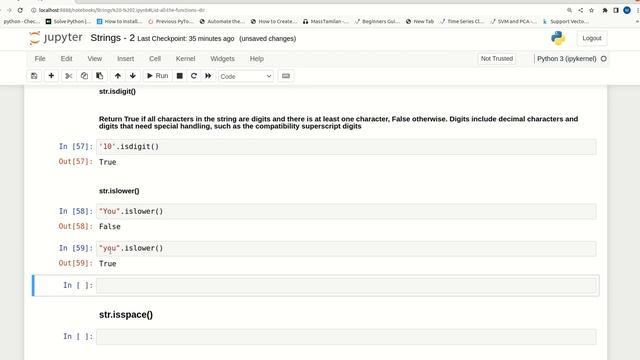Open the How to install bookmark
This screenshot has height=360, width=640.
pyautogui.click(x=119, y=21)
